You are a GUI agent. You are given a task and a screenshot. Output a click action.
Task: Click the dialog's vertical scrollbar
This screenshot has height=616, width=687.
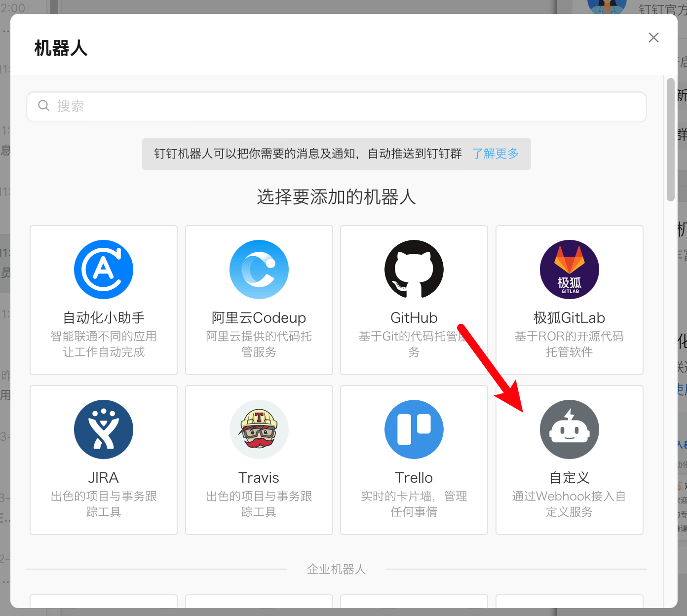pyautogui.click(x=670, y=140)
